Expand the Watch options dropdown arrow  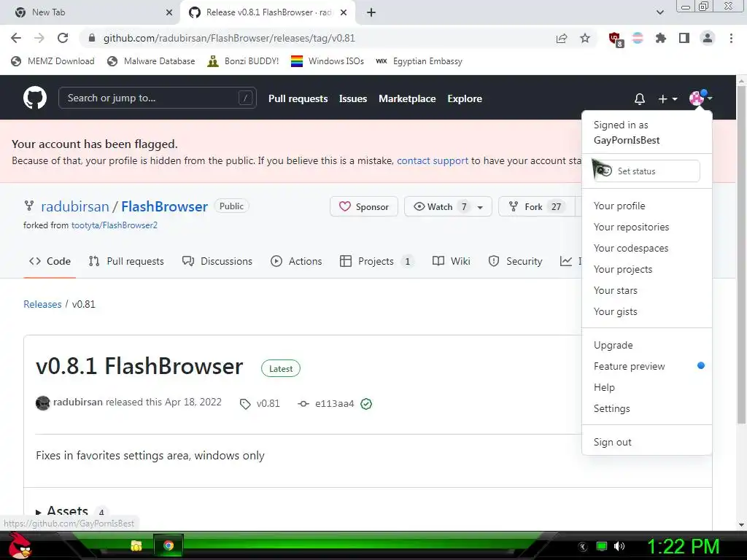(x=480, y=207)
